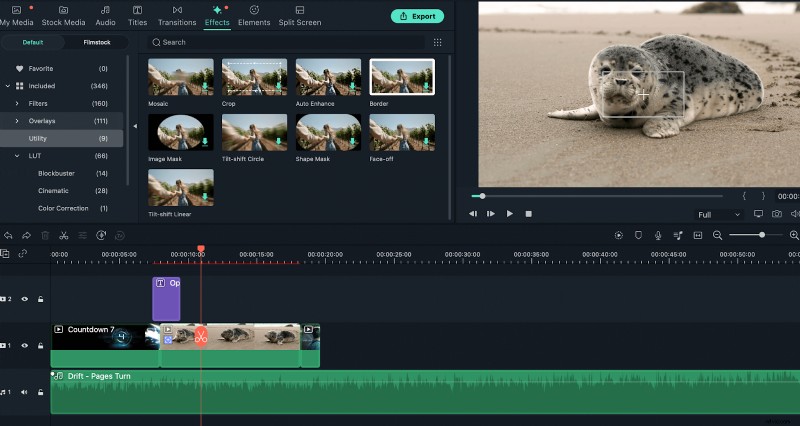The image size is (800, 426).
Task: Open the Split Screen tab
Action: [300, 16]
